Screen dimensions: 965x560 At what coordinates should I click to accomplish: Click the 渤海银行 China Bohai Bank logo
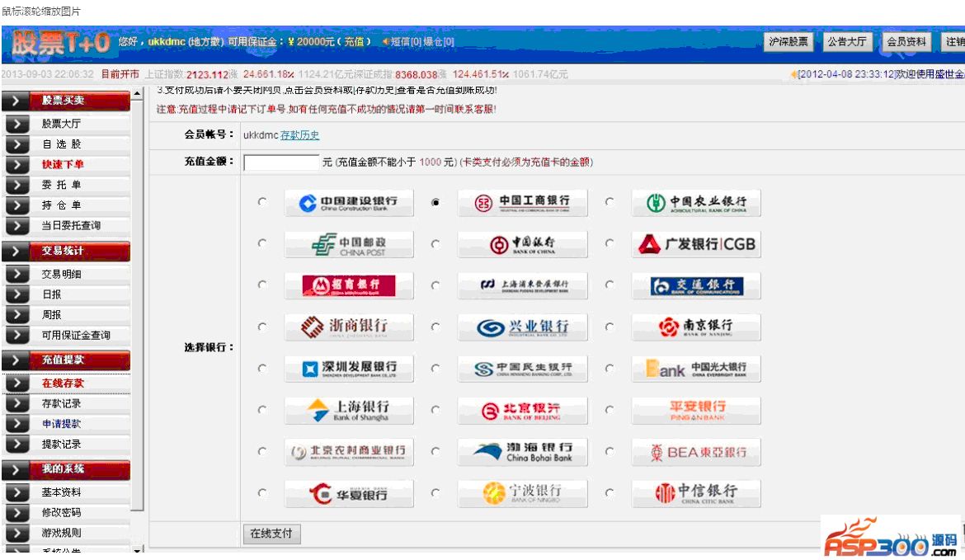(523, 452)
